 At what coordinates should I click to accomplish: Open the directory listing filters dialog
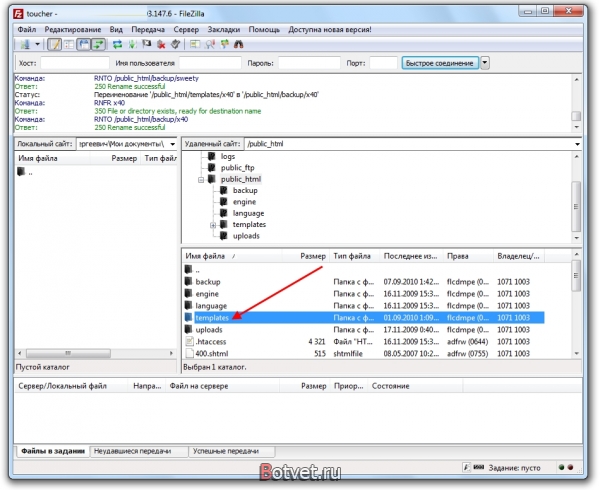pyautogui.click(x=195, y=44)
